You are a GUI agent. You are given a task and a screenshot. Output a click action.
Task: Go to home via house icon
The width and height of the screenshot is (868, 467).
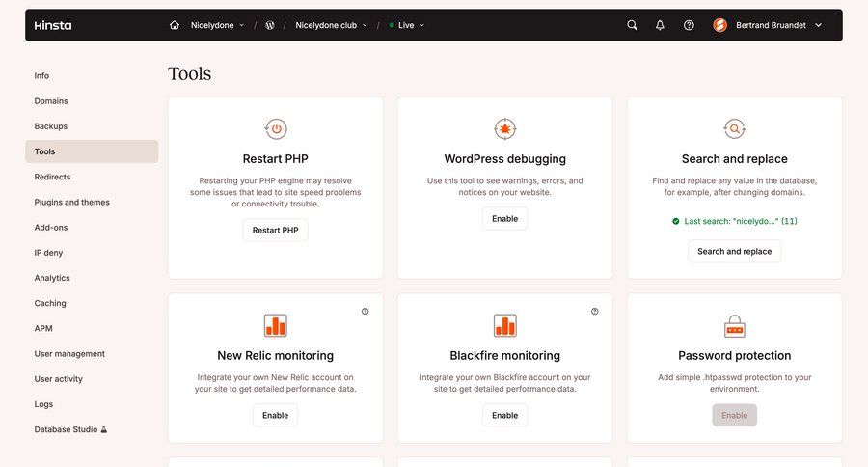click(175, 25)
